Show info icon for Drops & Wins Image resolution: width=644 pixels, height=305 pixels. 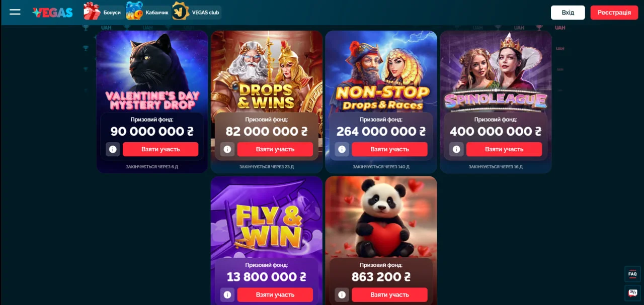[x=227, y=149]
